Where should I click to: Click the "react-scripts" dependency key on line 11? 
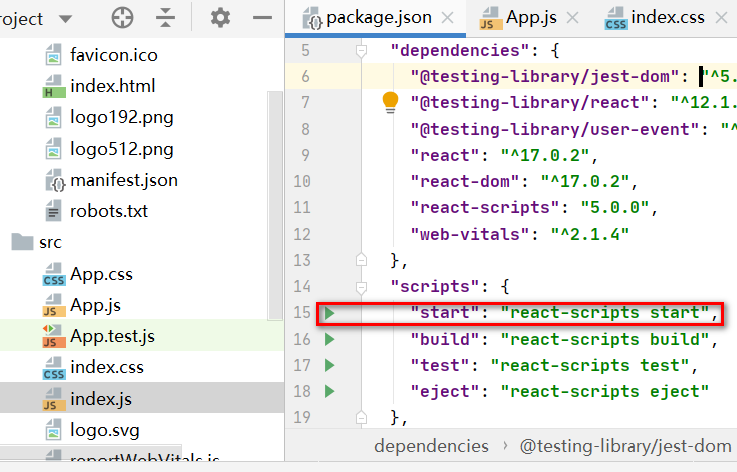pos(484,208)
